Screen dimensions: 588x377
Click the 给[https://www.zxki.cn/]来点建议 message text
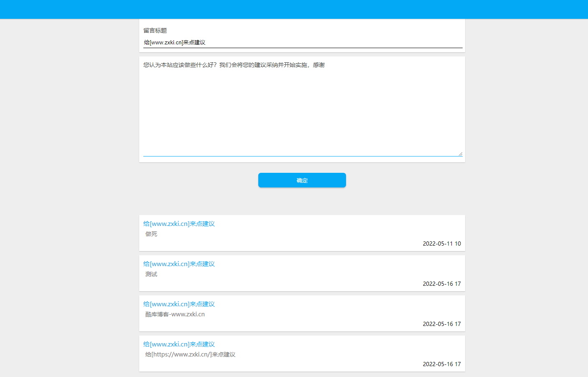pos(190,354)
